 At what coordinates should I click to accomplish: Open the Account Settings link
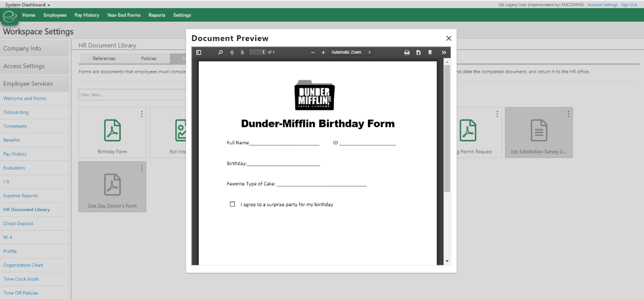pyautogui.click(x=603, y=5)
